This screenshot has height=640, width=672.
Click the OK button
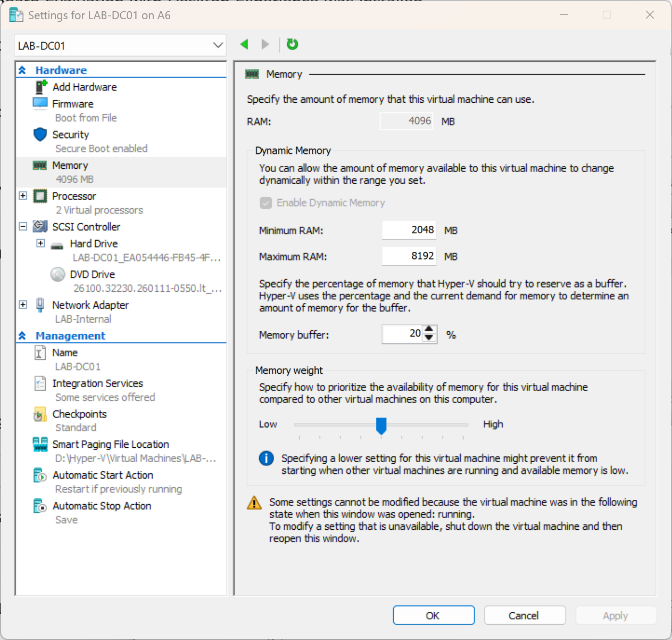tap(434, 616)
